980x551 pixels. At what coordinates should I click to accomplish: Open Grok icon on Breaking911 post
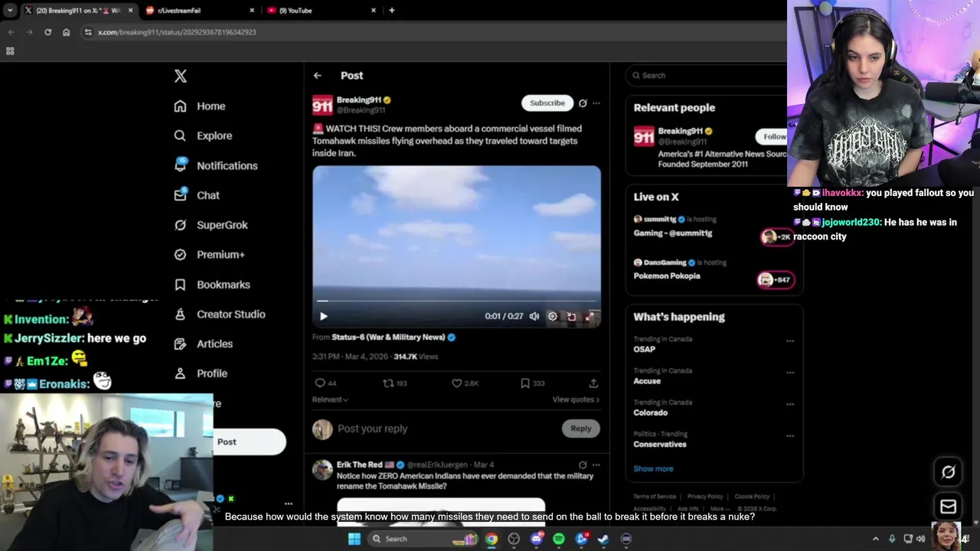[583, 103]
